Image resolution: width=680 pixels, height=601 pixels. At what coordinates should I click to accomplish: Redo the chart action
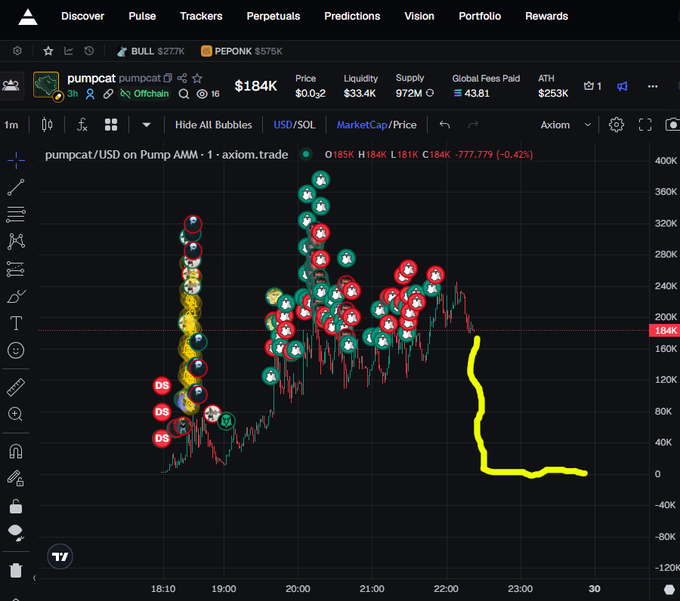coord(473,125)
